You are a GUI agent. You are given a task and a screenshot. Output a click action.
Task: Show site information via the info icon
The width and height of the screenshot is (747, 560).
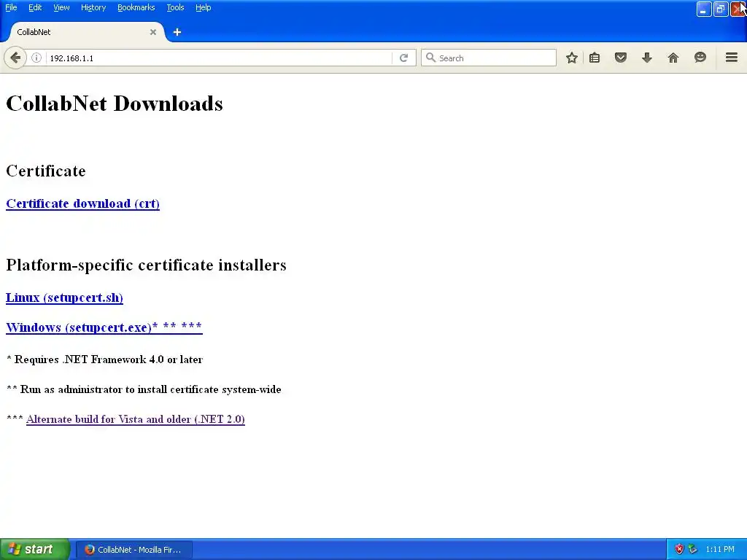point(36,58)
